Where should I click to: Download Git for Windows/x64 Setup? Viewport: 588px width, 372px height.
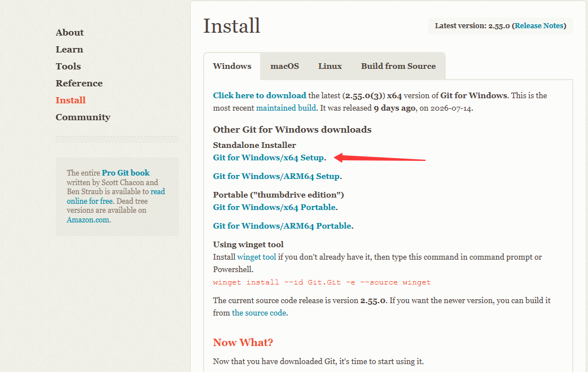tap(269, 158)
